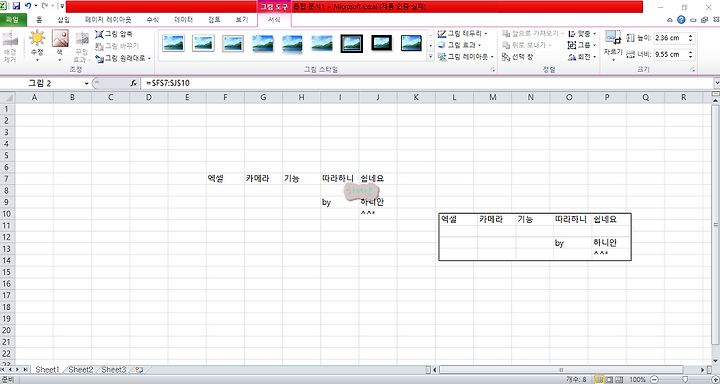Switch to the 검토 (Review) tab
Viewport: 720px width, 384px height.
(214, 20)
